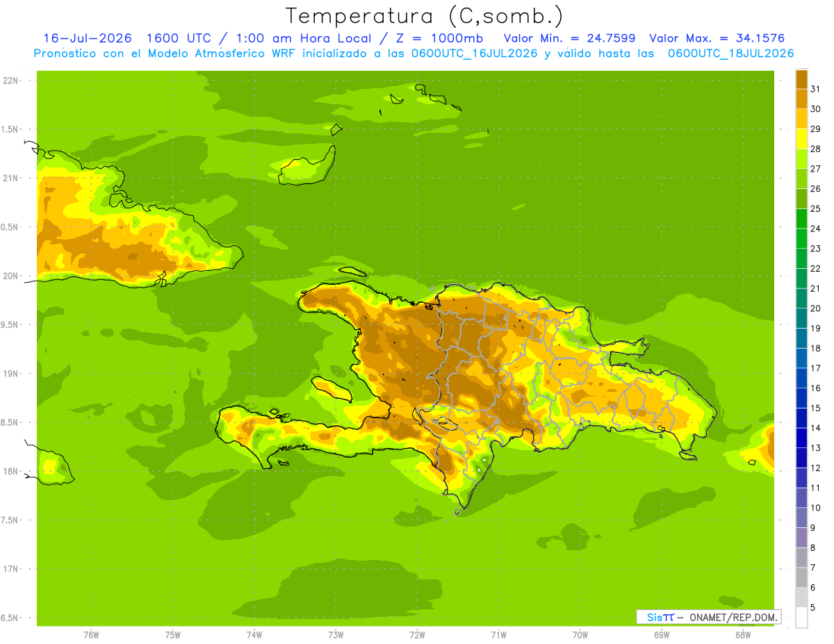Click the '1.5N' latitude label
The width and height of the screenshot is (834, 644).
(10, 129)
